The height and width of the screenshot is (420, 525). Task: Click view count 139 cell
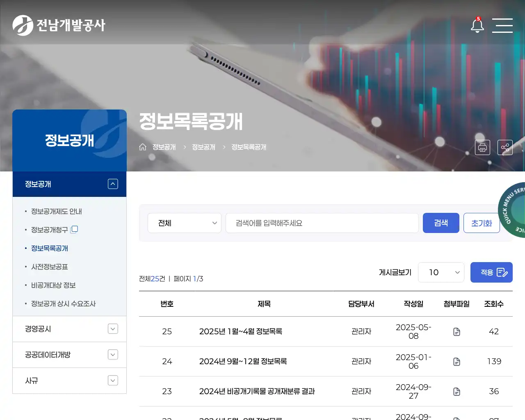coord(494,361)
